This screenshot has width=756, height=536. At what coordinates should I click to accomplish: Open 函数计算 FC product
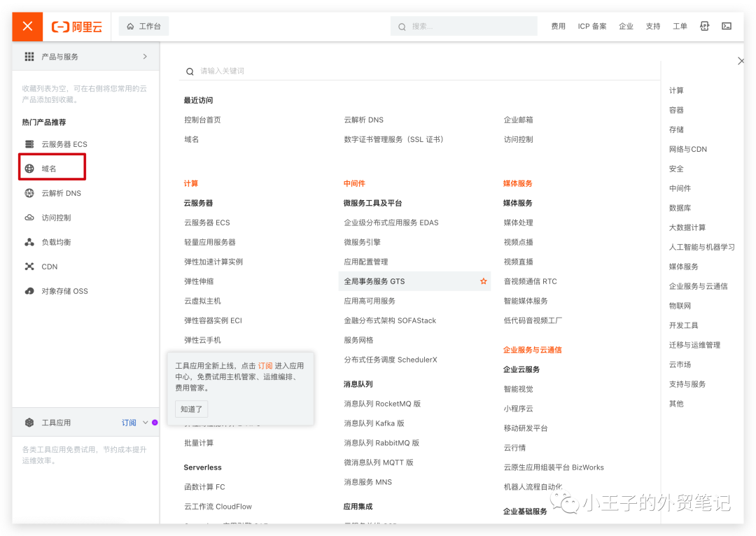coord(204,487)
